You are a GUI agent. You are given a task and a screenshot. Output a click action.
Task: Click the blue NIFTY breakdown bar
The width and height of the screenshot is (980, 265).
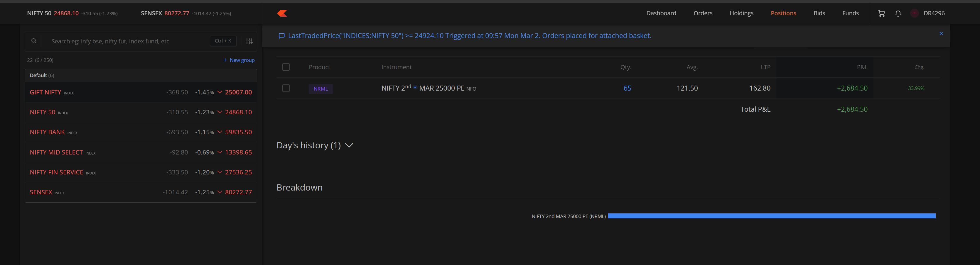click(772, 216)
